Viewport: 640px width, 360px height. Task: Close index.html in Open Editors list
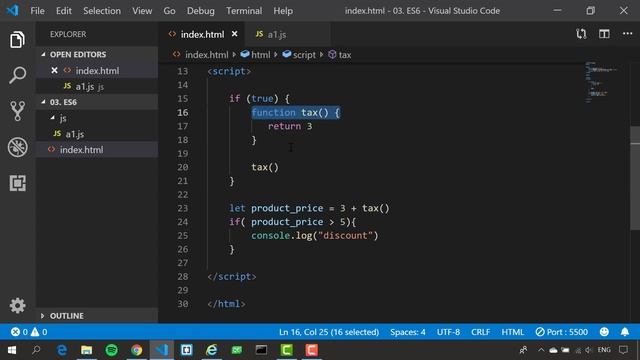(x=54, y=71)
